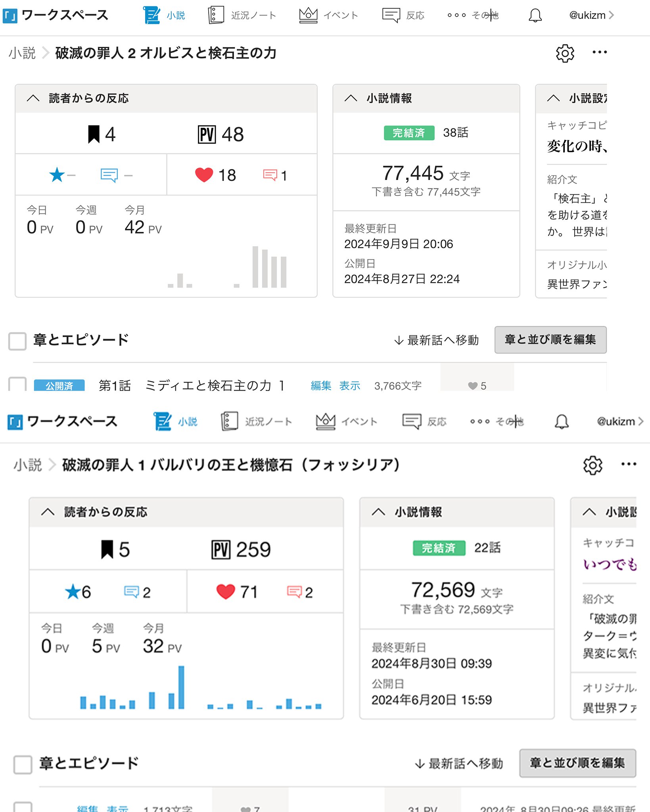Screen dimensions: 650x812
Task: Click red comment icon beside 18 hearts
Action: tap(270, 175)
